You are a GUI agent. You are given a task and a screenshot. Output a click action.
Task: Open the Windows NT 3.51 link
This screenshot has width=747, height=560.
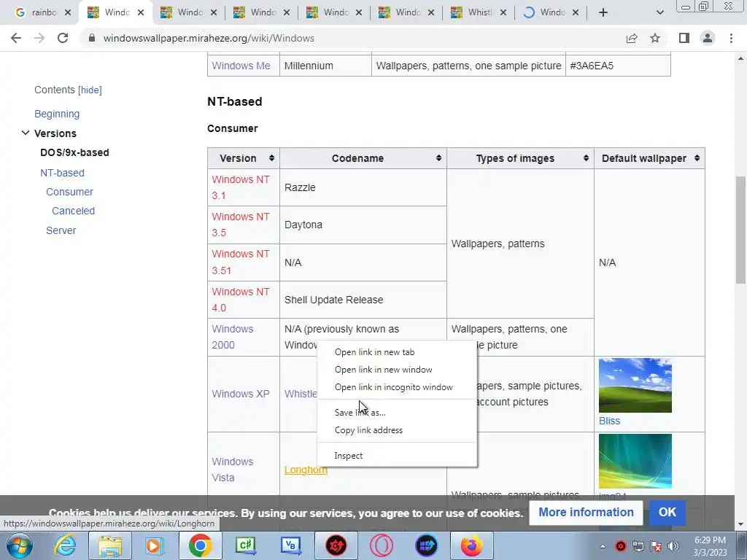point(241,262)
